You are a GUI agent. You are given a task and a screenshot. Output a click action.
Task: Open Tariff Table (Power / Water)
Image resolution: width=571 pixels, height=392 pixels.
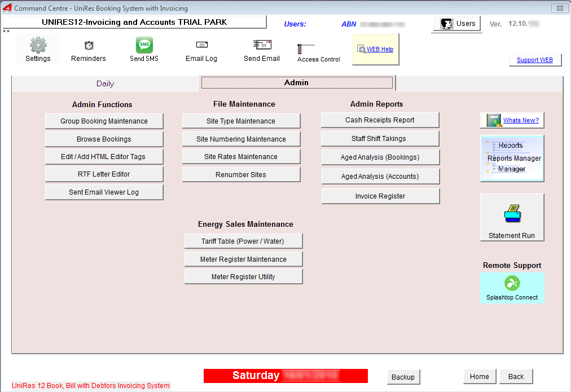point(243,241)
